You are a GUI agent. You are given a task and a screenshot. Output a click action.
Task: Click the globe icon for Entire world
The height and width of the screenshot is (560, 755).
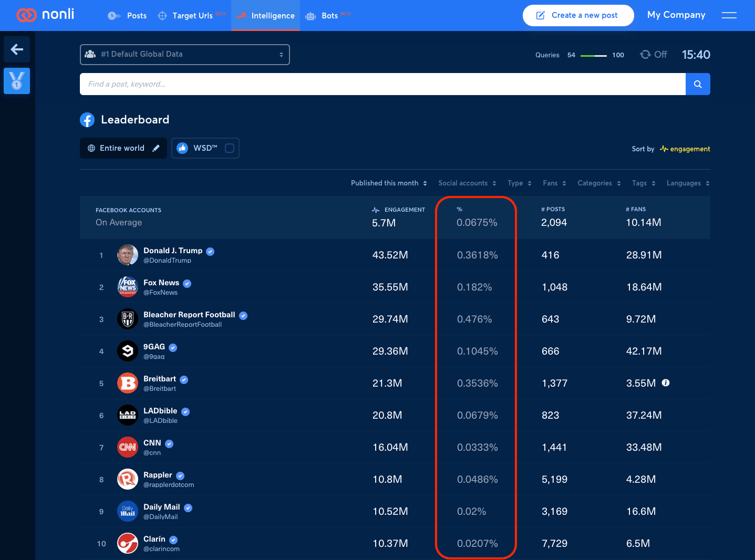tap(91, 148)
